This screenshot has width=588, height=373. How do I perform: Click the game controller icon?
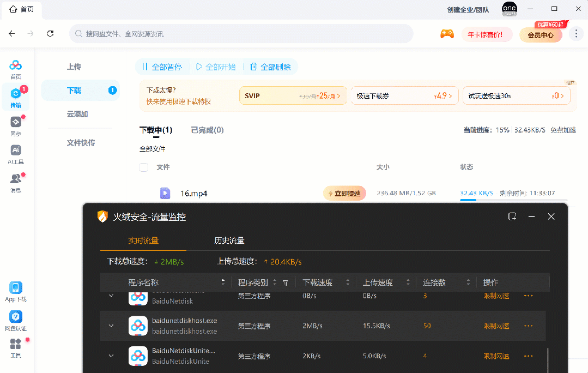tap(447, 34)
